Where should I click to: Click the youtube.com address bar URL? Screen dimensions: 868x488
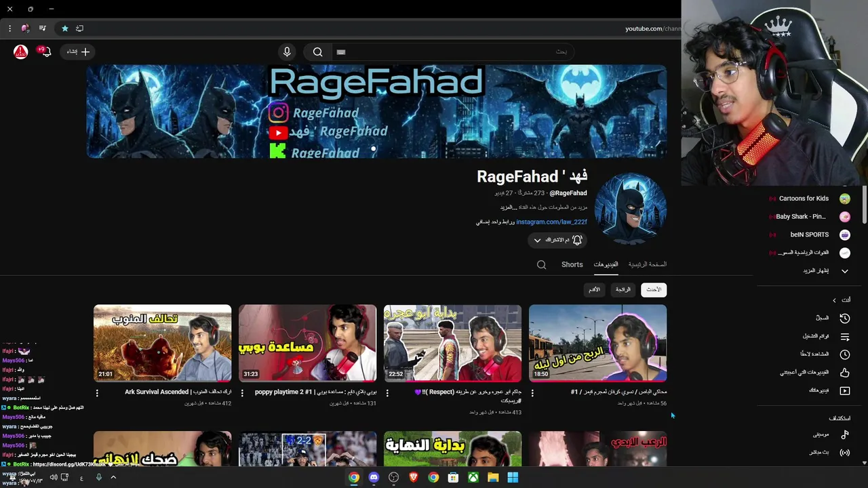click(x=652, y=28)
